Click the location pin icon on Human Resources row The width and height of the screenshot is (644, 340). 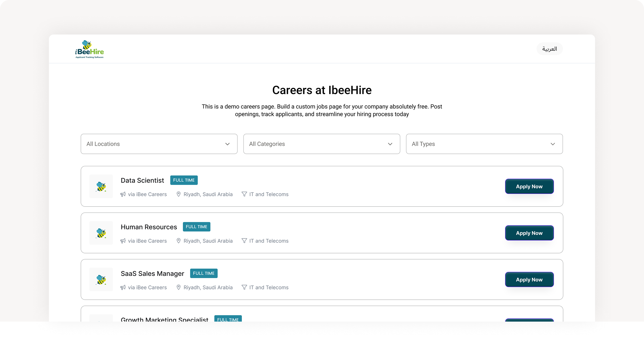(178, 241)
